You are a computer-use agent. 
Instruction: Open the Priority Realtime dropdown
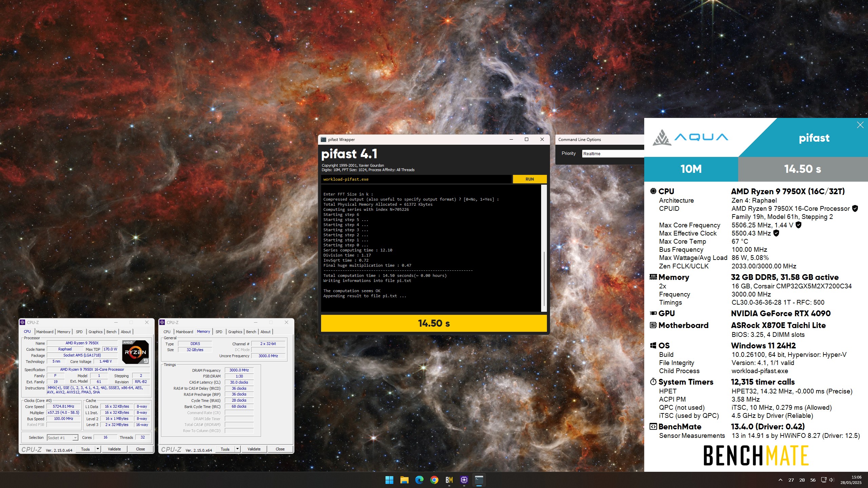click(x=613, y=154)
